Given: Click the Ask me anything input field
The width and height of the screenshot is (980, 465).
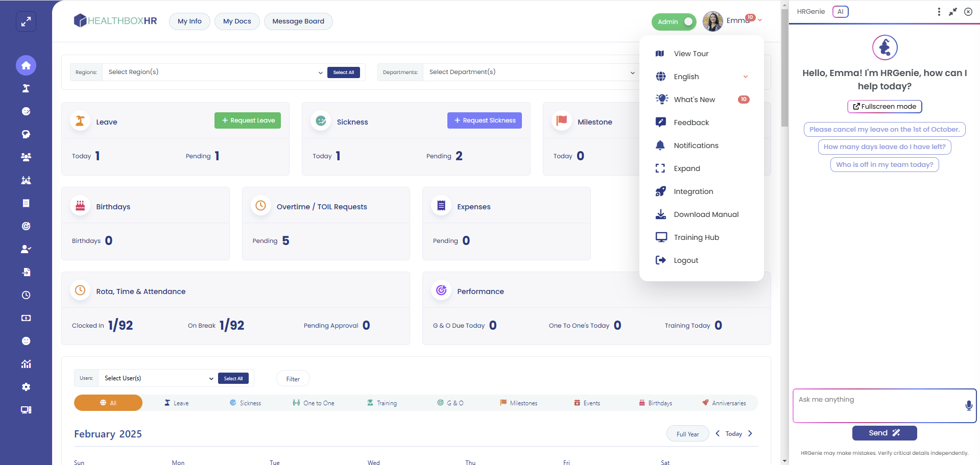Looking at the screenshot, I should click(878, 403).
